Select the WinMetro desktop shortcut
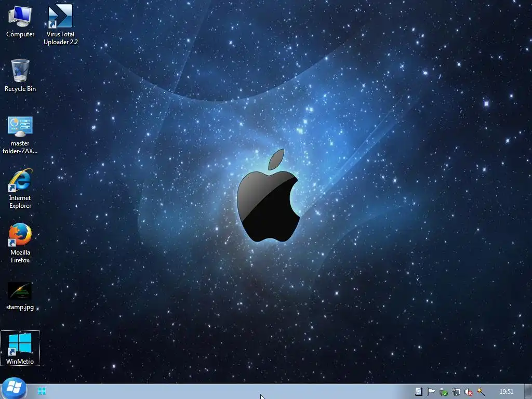Screen dimensions: 532x399 [x=20, y=348]
